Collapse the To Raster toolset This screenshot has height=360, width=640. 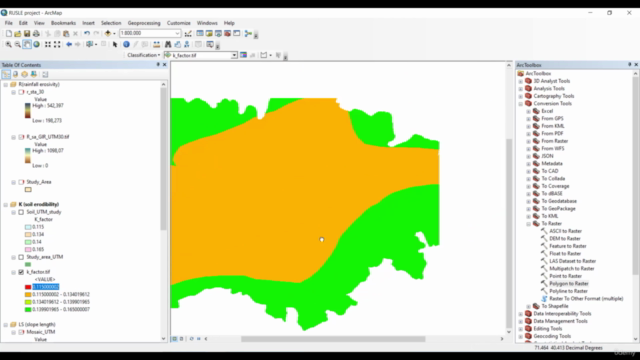529,224
